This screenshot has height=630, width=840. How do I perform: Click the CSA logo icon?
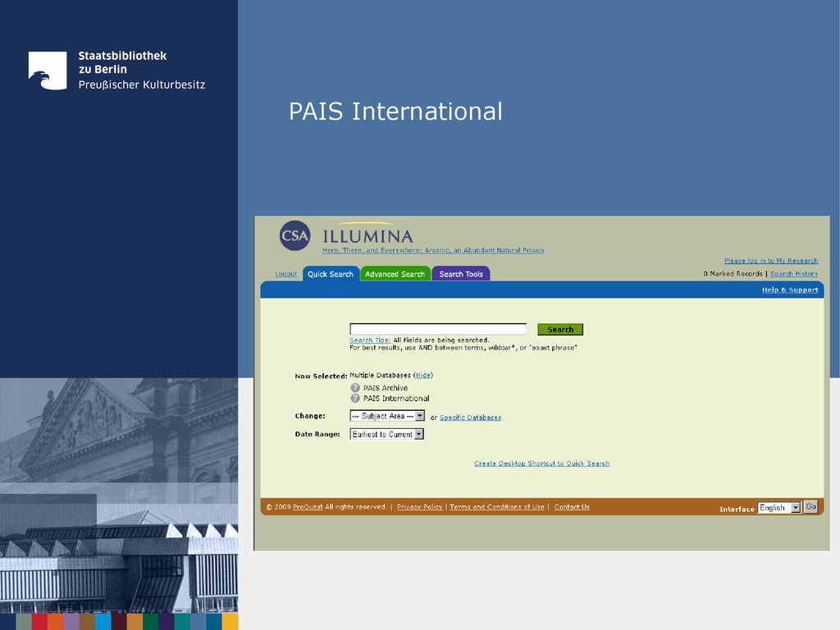294,235
